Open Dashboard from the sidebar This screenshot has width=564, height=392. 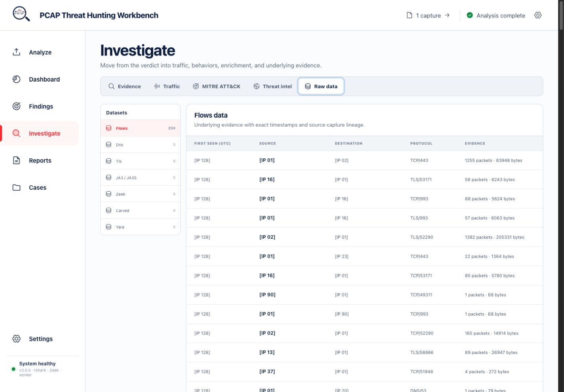40,79
